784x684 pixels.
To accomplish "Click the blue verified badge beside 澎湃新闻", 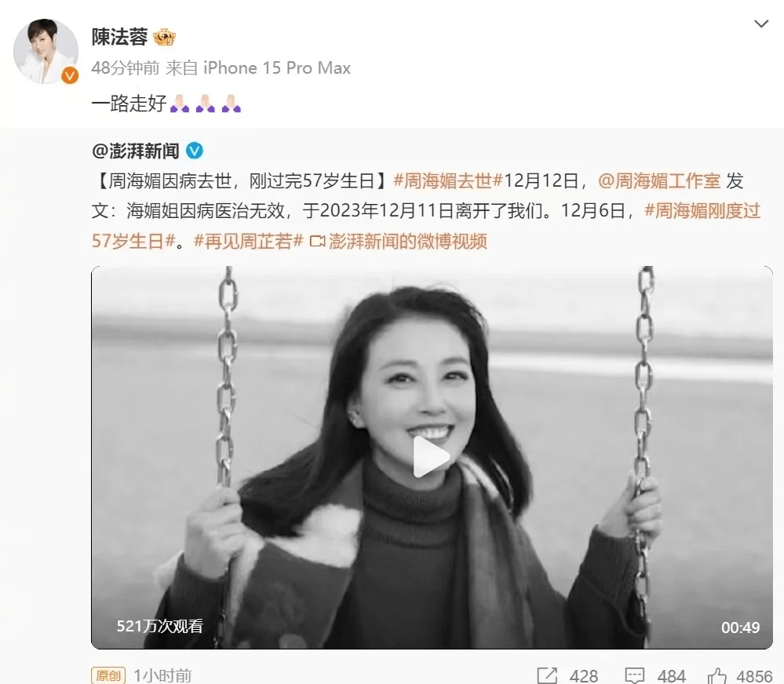I will tap(195, 151).
